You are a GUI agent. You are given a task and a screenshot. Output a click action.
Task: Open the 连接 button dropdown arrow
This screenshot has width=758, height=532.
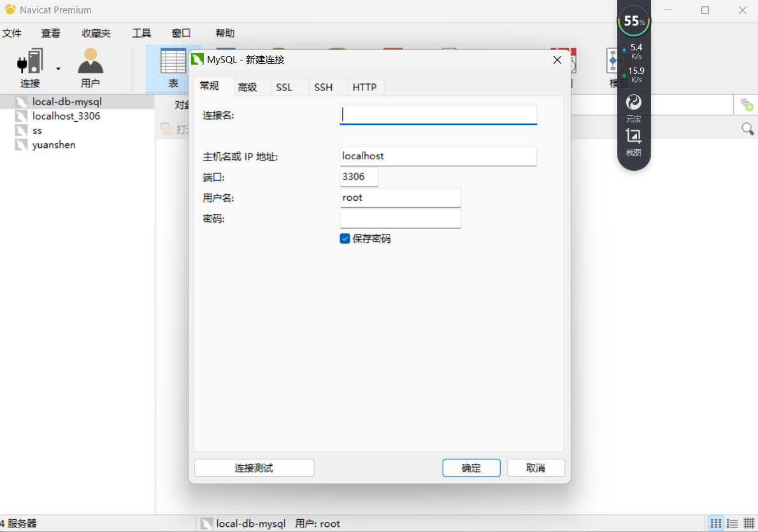[58, 69]
